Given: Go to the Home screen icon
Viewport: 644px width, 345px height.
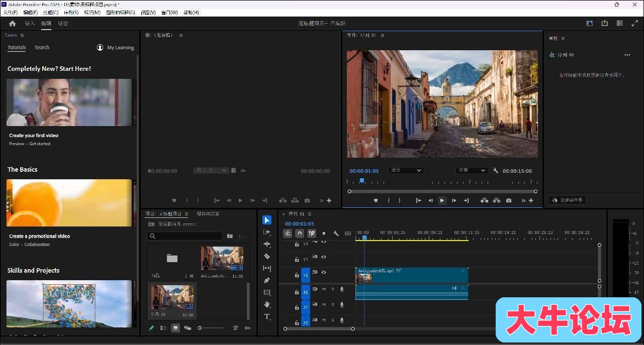Looking at the screenshot, I should [x=12, y=23].
